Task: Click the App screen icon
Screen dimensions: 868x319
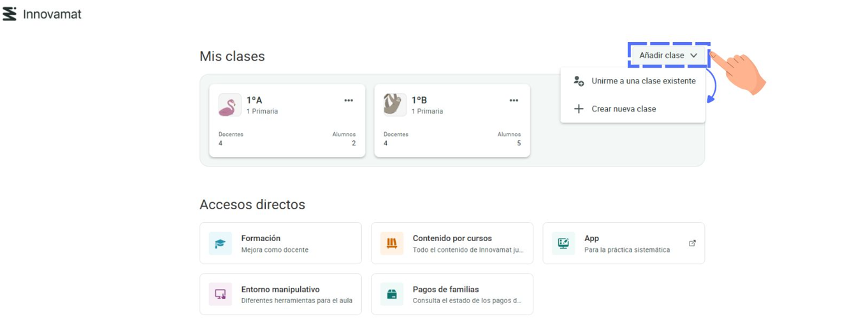Action: pyautogui.click(x=563, y=243)
